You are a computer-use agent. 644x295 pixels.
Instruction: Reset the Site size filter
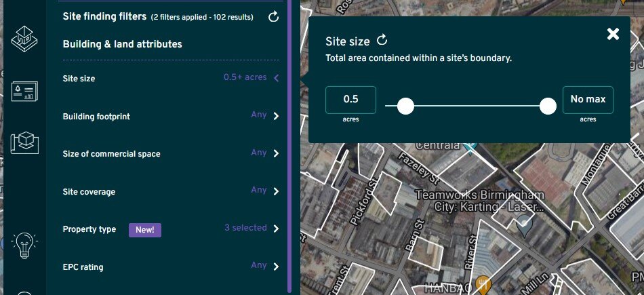point(382,40)
